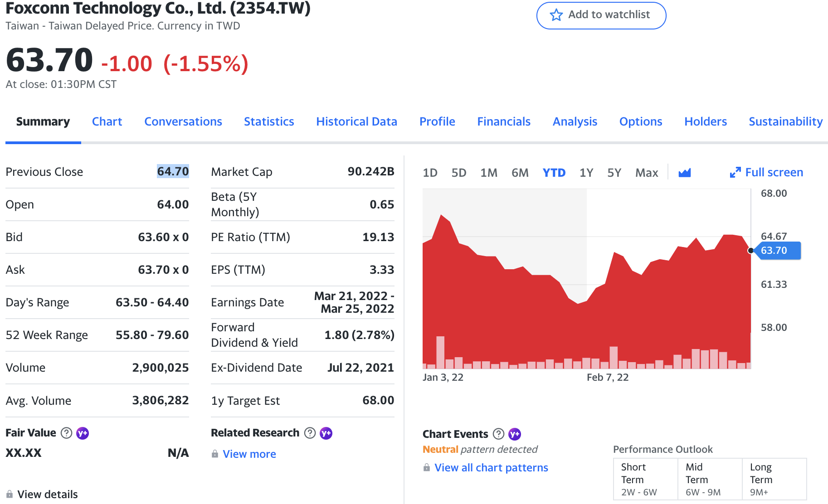
Task: Go to the Financials tab
Action: [x=503, y=121]
